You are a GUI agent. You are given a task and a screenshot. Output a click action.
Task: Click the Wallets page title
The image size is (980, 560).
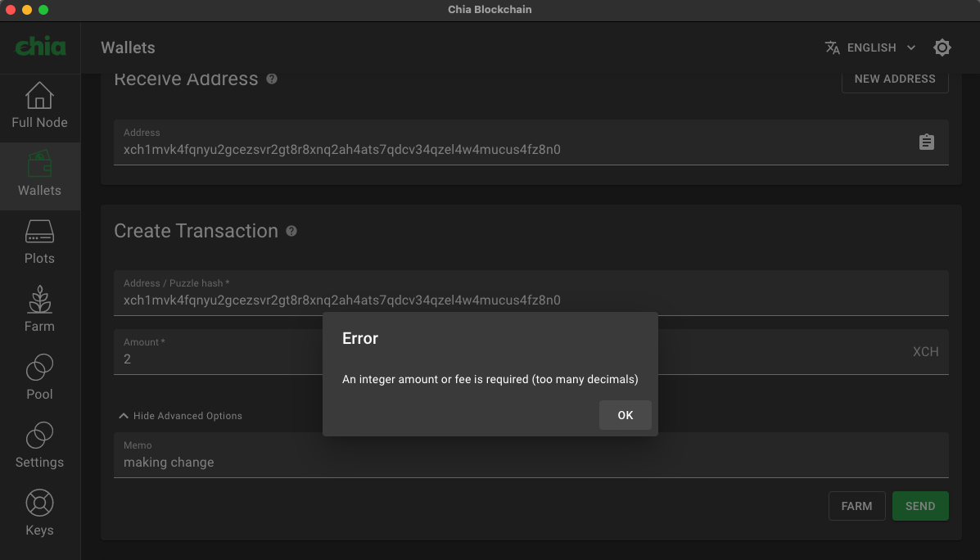pyautogui.click(x=128, y=47)
